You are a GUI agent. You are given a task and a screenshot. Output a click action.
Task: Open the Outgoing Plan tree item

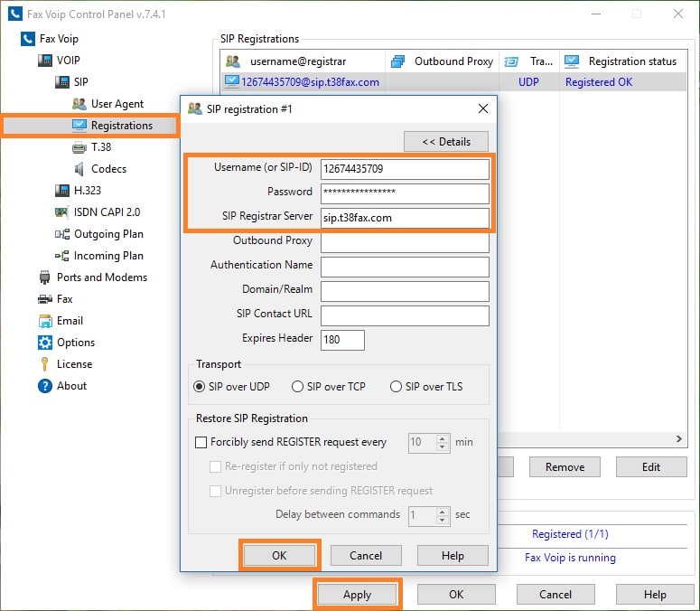[108, 234]
